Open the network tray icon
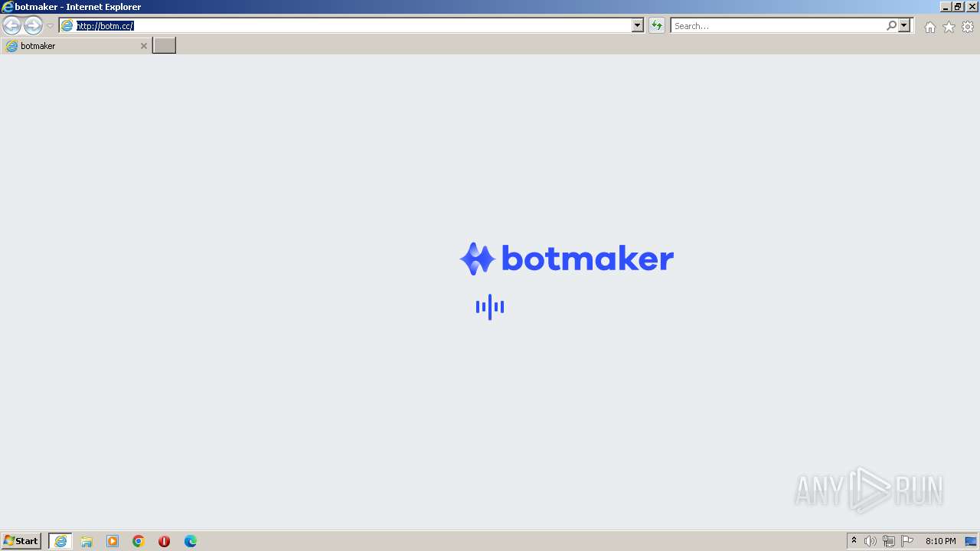This screenshot has width=980, height=551. 889,541
